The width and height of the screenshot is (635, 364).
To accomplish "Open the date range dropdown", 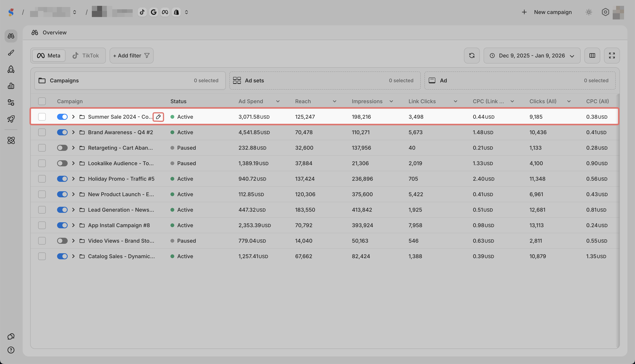I will (x=532, y=56).
